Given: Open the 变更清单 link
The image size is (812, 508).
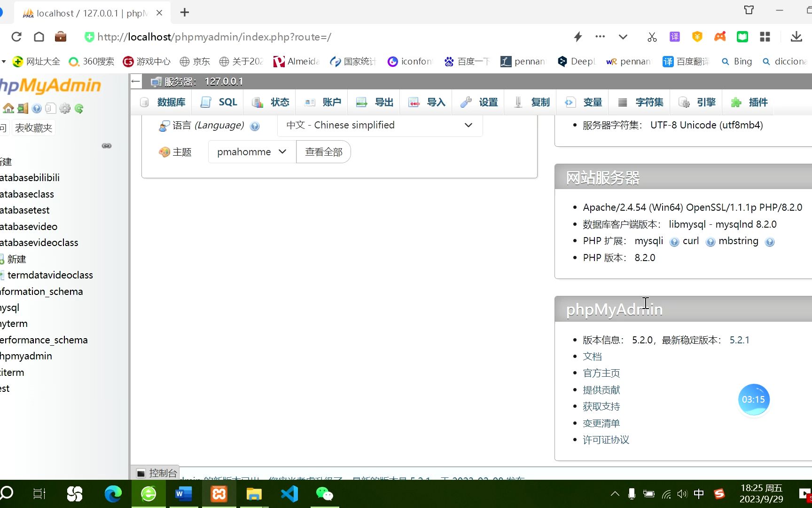Looking at the screenshot, I should (x=601, y=423).
